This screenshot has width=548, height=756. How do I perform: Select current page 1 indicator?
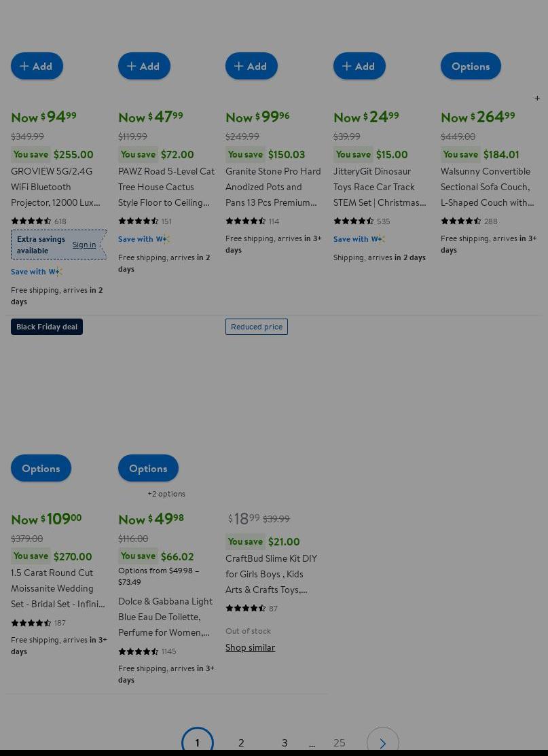pos(198,742)
